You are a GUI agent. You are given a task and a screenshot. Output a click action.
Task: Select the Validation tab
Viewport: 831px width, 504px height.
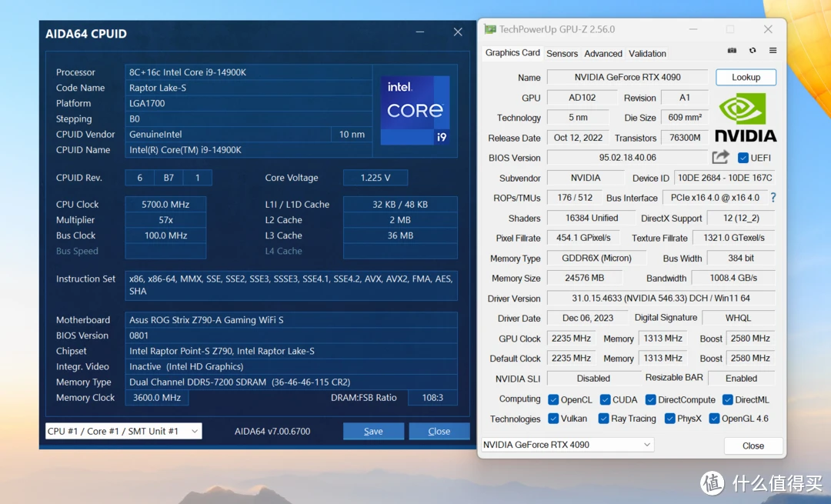(x=647, y=53)
